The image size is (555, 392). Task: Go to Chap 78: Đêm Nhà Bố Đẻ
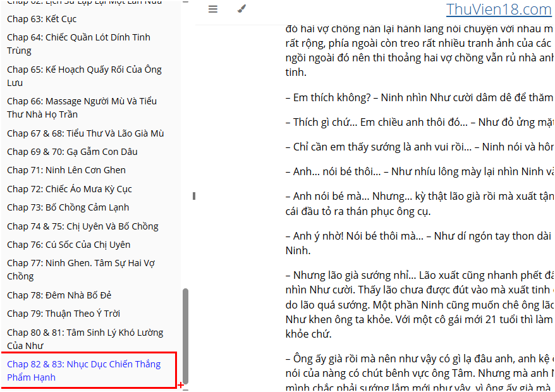[59, 295]
